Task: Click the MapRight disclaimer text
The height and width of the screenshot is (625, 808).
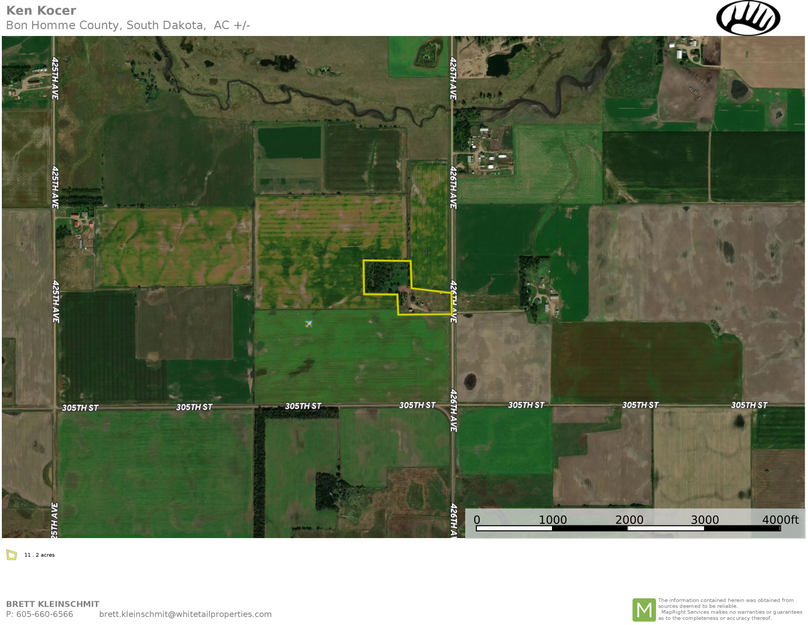Action: click(729, 609)
